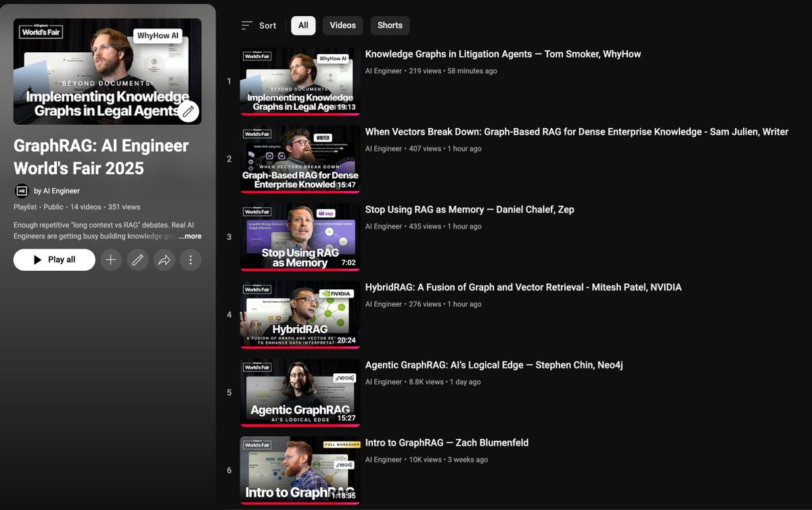Open the three-dot more actions menu
The height and width of the screenshot is (510, 812).
tap(191, 259)
